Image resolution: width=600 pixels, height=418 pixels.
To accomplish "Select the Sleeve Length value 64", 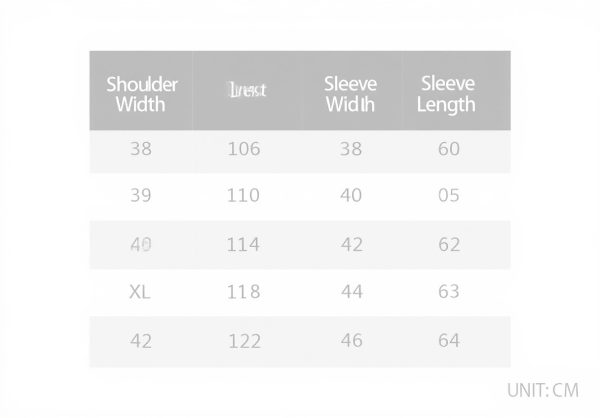I will click(449, 341).
